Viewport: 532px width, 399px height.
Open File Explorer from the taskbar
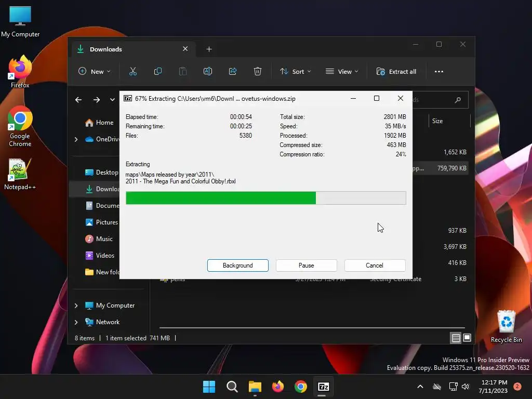[x=255, y=387]
